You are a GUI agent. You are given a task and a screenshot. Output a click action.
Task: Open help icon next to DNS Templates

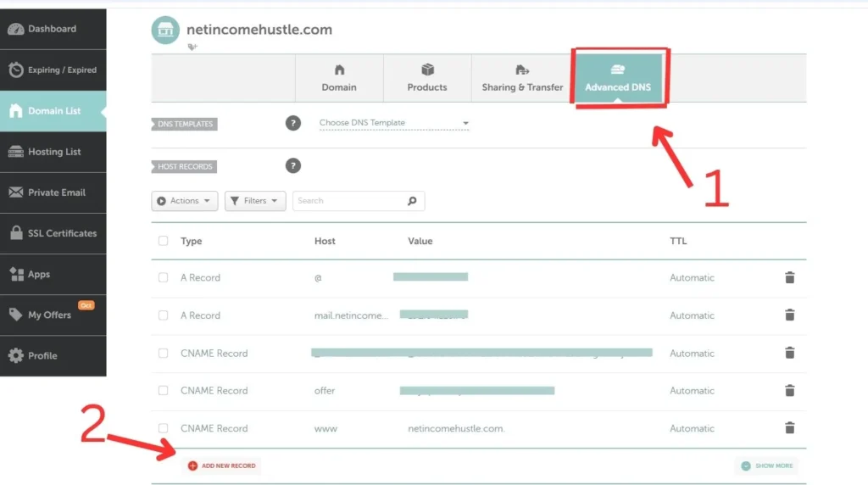pos(293,123)
